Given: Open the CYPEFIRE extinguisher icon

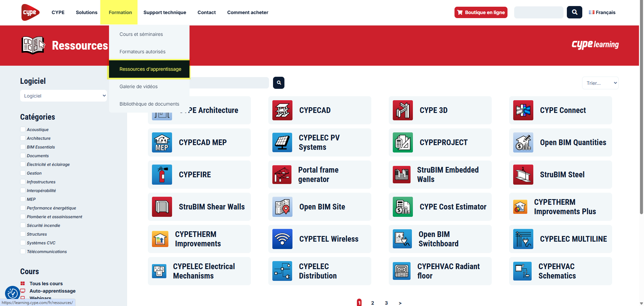Looking at the screenshot, I should [162, 175].
